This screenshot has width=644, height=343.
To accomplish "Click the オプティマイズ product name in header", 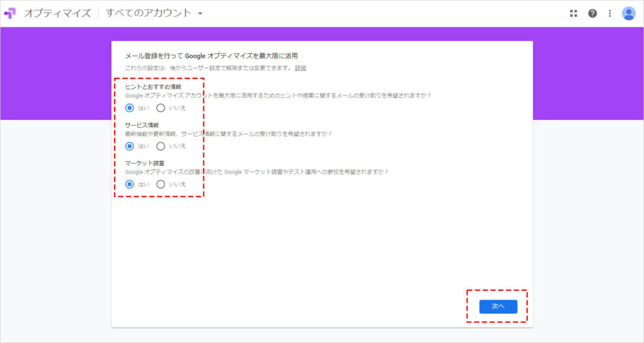I will point(57,13).
